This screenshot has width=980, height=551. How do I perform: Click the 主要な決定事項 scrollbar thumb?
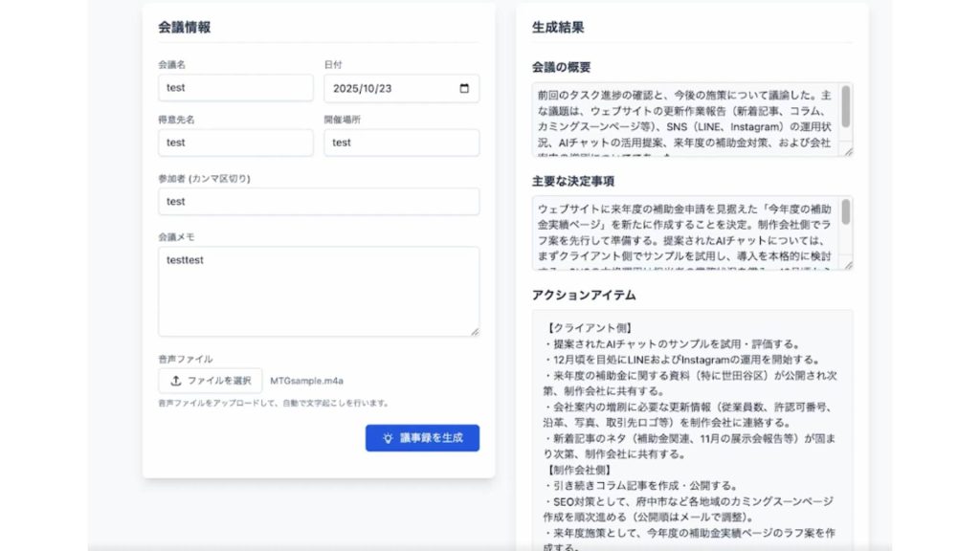(x=846, y=212)
